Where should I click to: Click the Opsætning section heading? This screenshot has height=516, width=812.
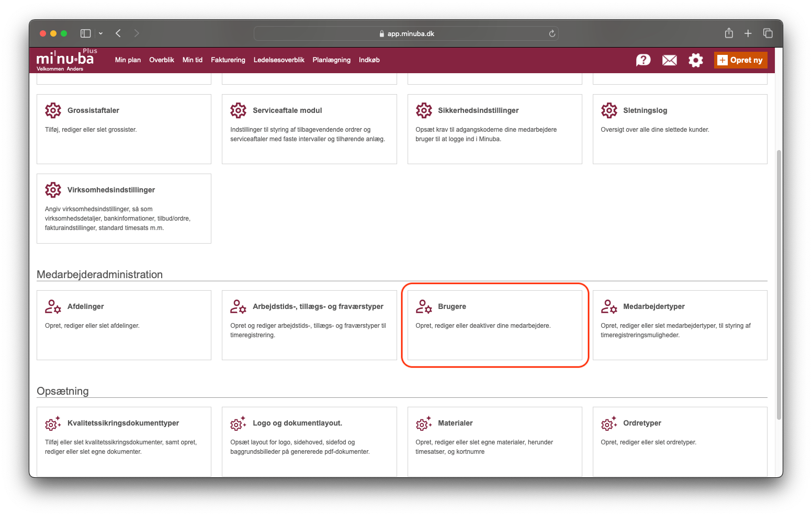coord(63,391)
